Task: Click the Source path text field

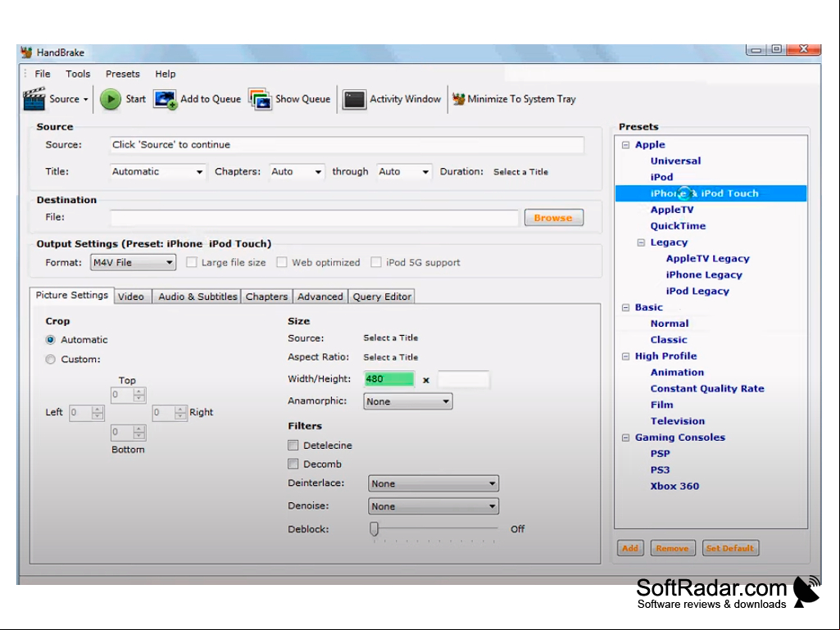Action: (x=347, y=145)
